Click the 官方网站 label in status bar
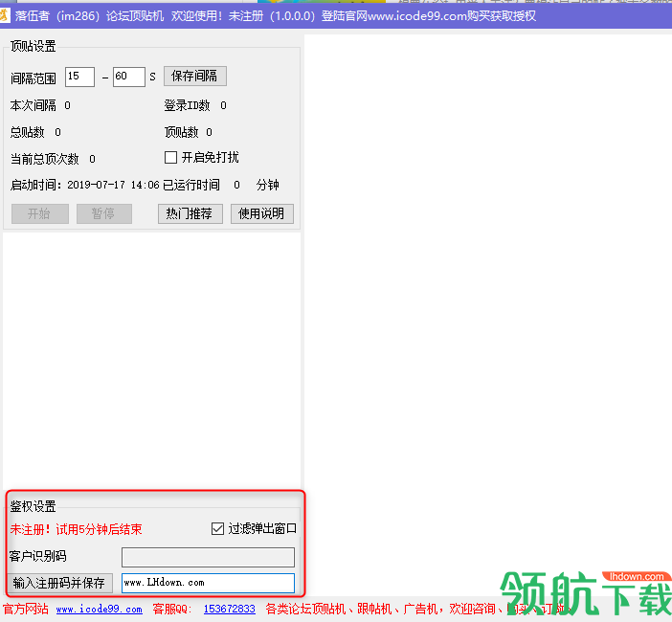The image size is (672, 622). 26,609
